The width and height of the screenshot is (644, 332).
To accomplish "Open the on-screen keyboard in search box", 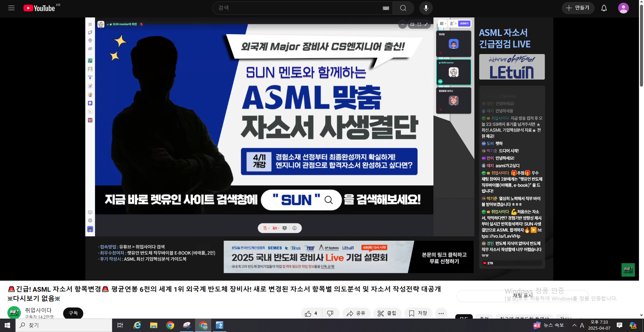I will click(386, 8).
